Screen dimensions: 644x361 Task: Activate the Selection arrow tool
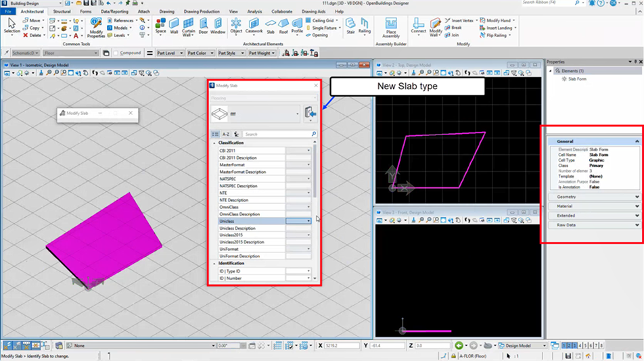click(x=11, y=26)
